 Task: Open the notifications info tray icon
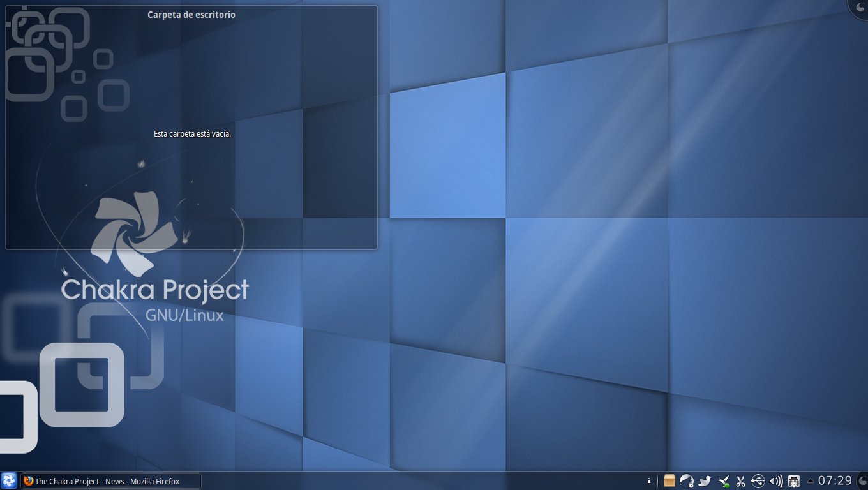click(x=649, y=481)
